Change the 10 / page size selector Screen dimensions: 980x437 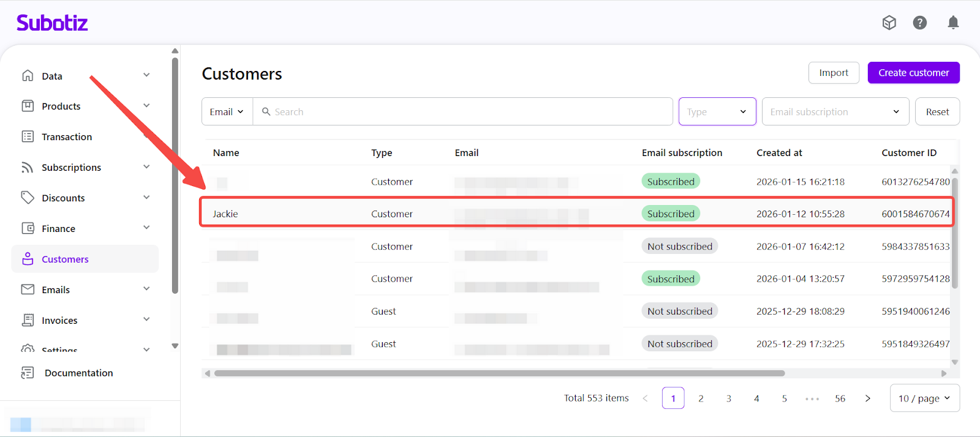pyautogui.click(x=924, y=398)
